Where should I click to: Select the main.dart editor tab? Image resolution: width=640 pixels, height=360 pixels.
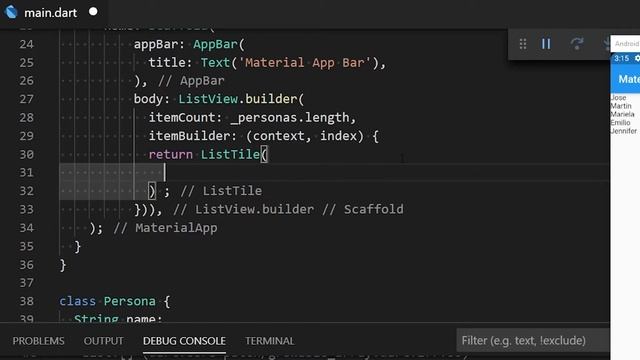[x=53, y=13]
